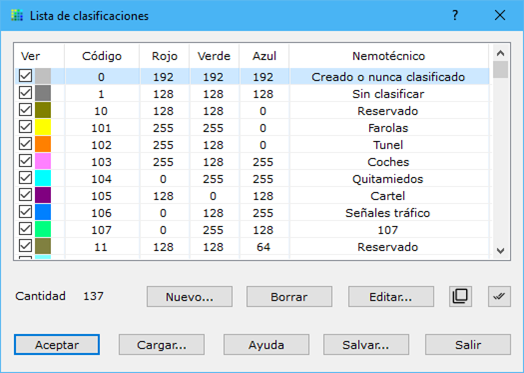Click the olive swatch of code 10

[43, 110]
